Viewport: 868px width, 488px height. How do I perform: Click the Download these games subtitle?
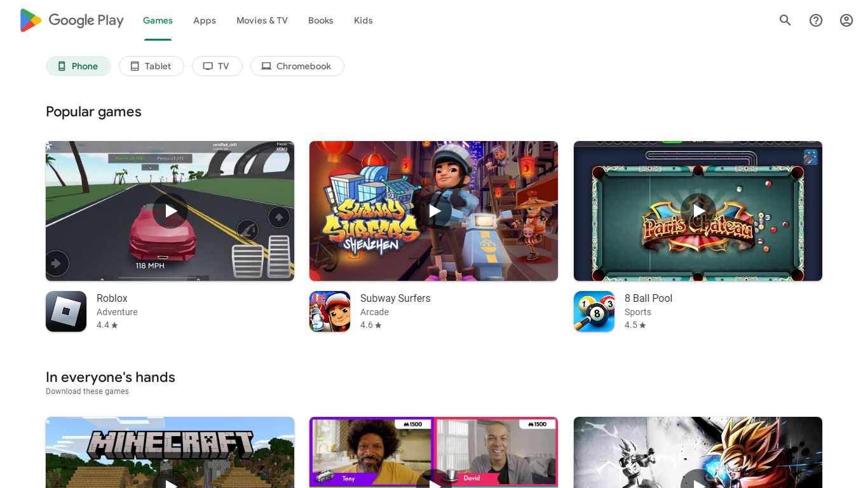(x=87, y=391)
